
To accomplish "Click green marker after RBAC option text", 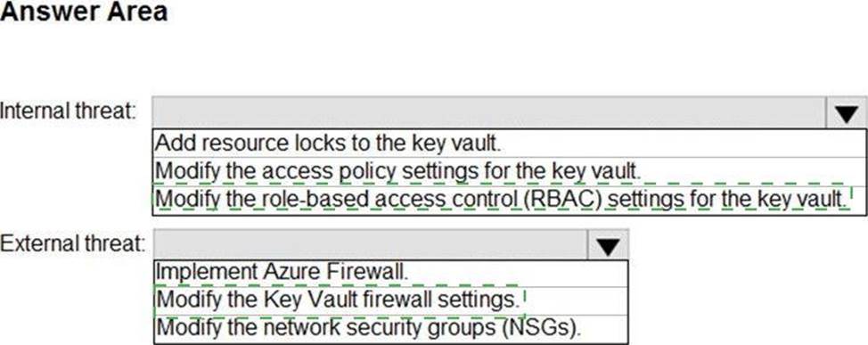I will point(851,194).
